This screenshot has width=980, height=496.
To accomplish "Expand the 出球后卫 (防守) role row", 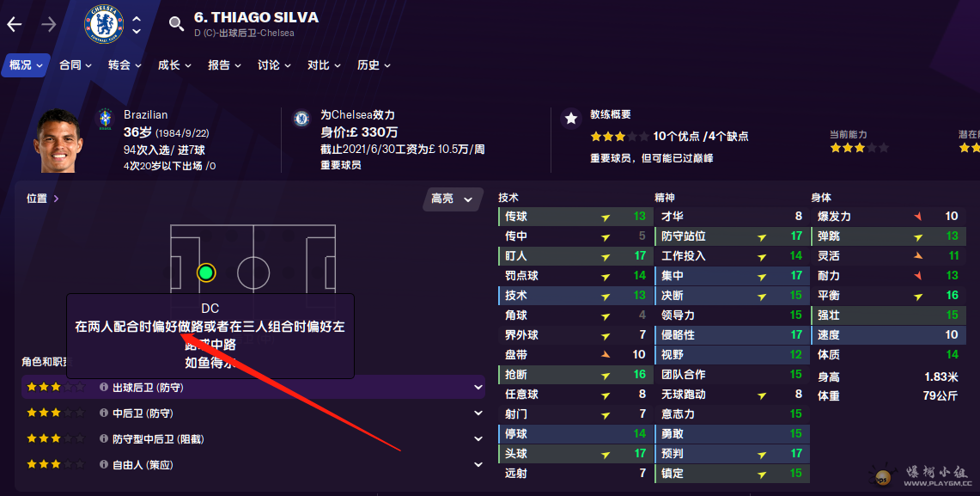I will pos(478,388).
